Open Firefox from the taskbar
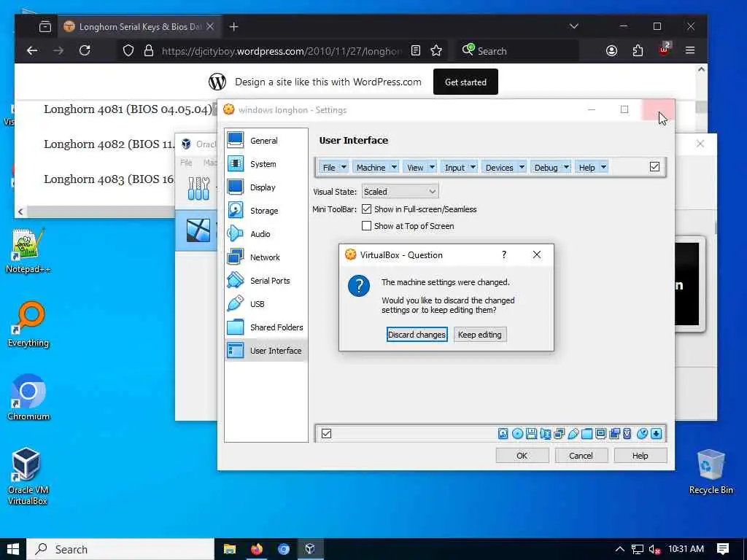Image resolution: width=747 pixels, height=560 pixels. click(257, 549)
